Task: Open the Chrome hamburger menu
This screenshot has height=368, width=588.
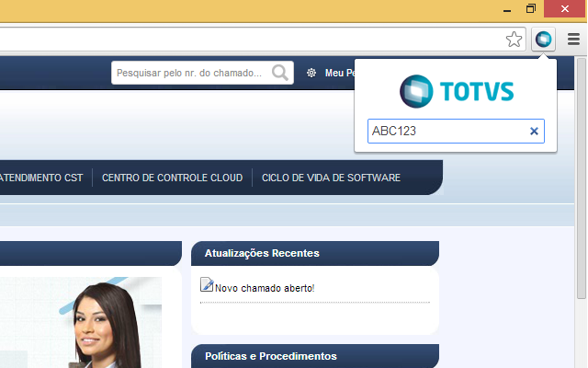Action: [573, 39]
